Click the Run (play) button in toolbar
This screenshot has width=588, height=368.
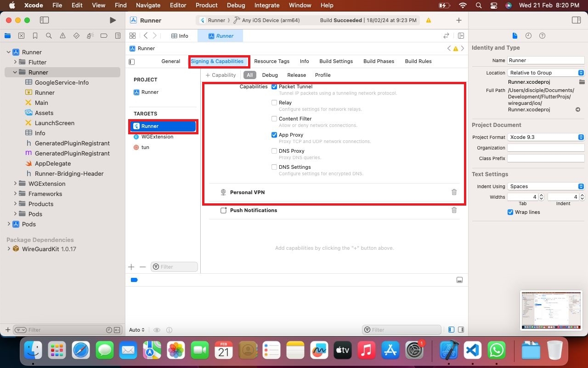(113, 20)
